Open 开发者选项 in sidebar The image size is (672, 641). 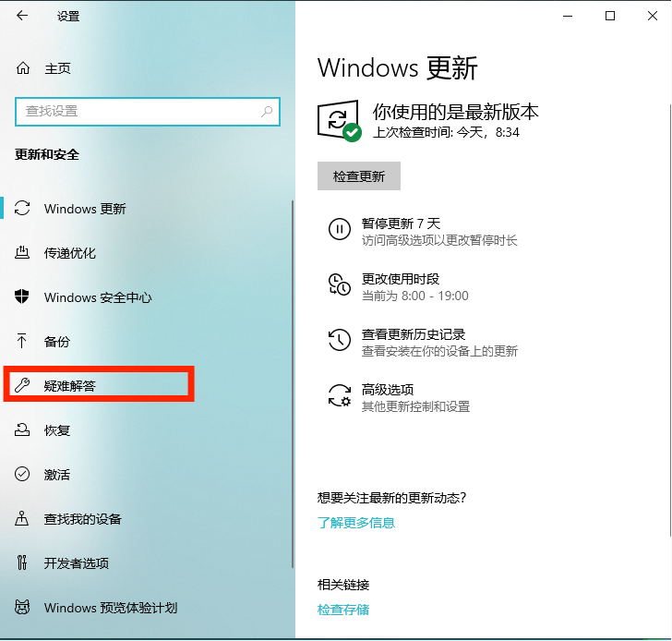(x=76, y=563)
